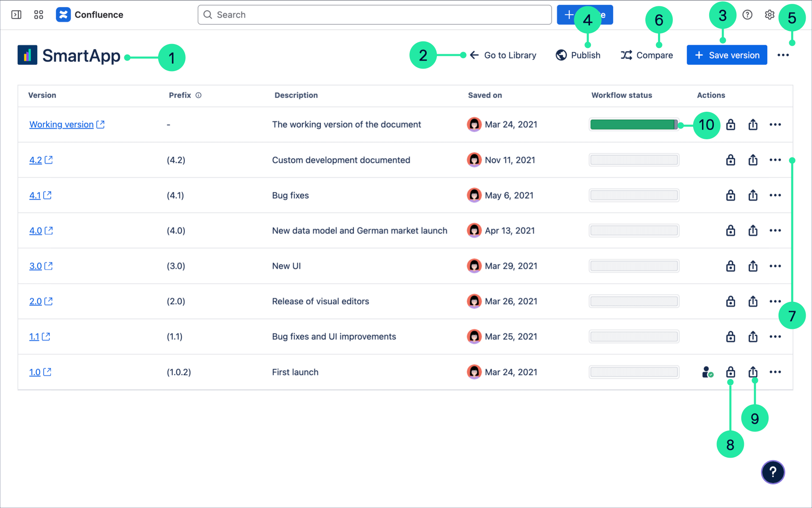This screenshot has height=508, width=812.
Task: Open the Atlassian app switcher grid
Action: coord(38,14)
